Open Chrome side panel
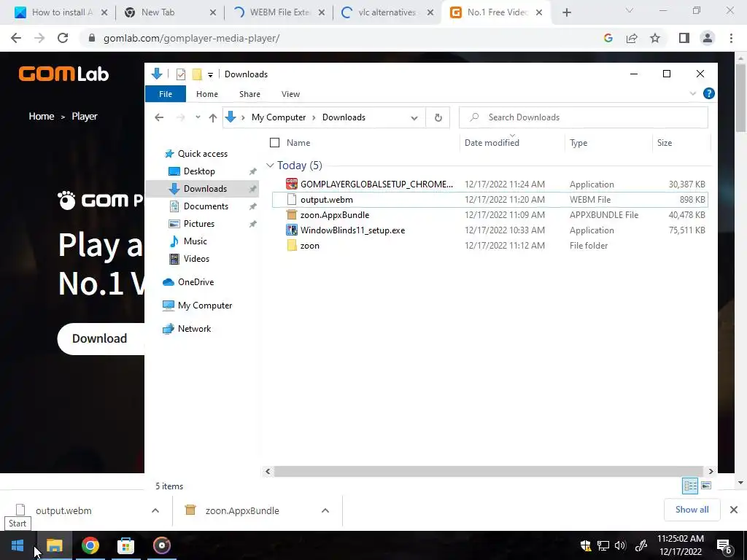 (684, 38)
